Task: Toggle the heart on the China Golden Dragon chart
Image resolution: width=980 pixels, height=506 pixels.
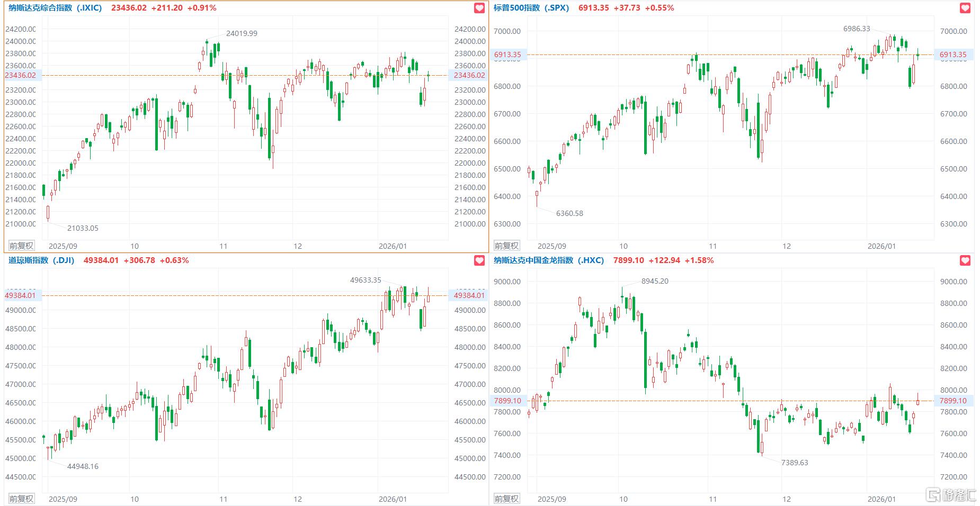Action: tap(965, 260)
